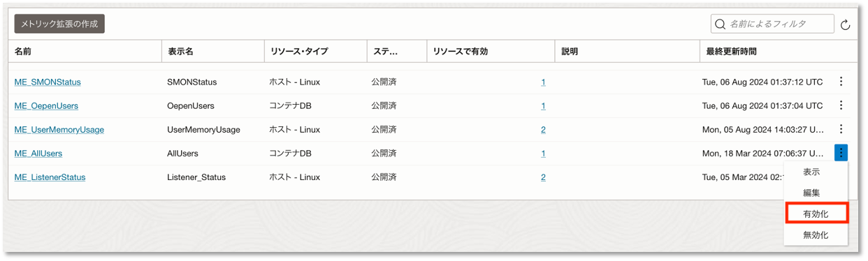Open the ME_OepenUsers link

[46, 106]
